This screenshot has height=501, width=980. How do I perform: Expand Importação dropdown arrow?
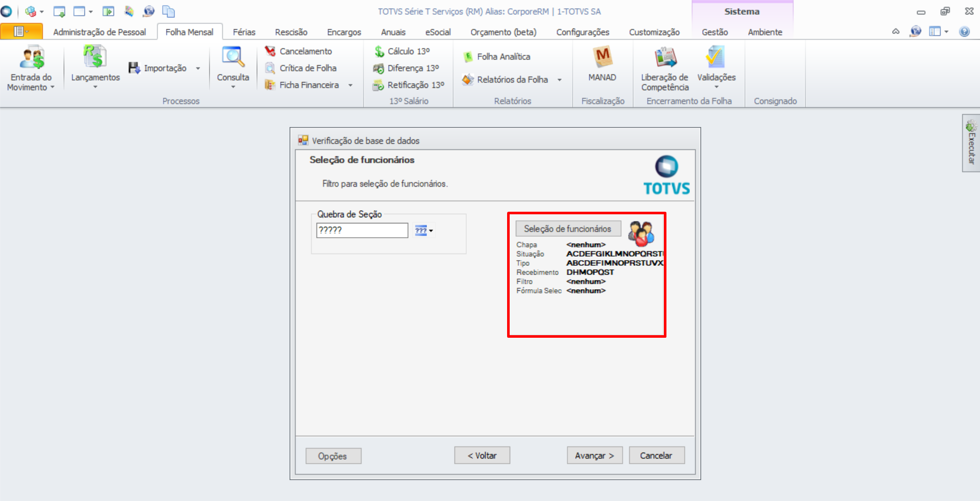coord(198,68)
